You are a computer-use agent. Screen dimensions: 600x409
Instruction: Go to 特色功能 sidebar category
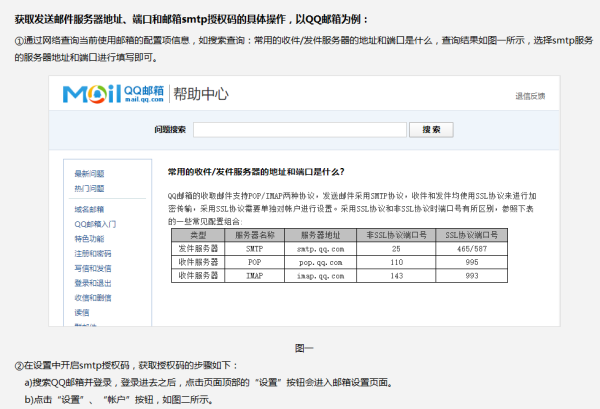point(89,240)
